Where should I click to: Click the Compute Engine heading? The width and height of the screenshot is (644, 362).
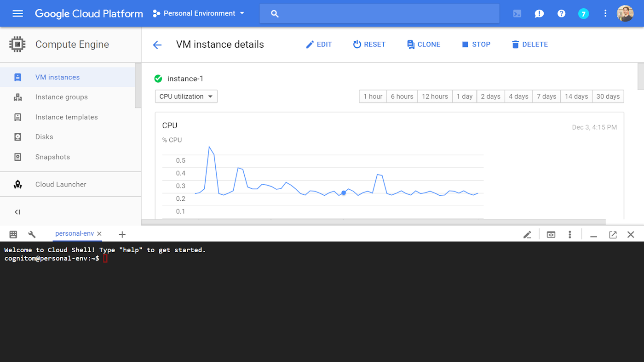72,45
